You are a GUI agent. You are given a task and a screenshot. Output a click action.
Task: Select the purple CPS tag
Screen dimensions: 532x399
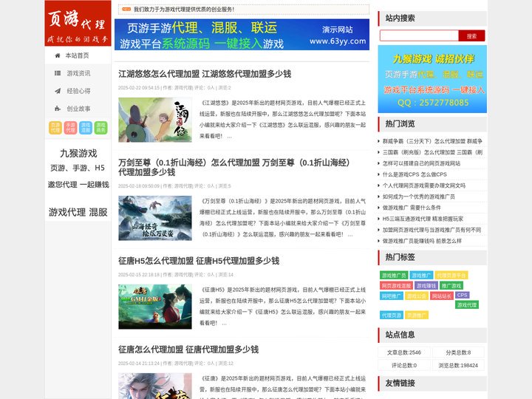pyautogui.click(x=462, y=295)
